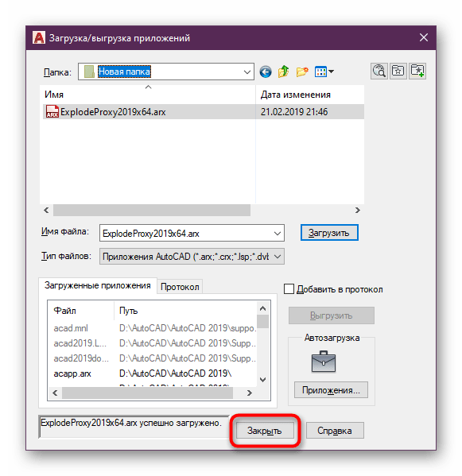Open the 'Имя файла' dropdown list
This screenshot has height=476, width=462.
(x=277, y=234)
